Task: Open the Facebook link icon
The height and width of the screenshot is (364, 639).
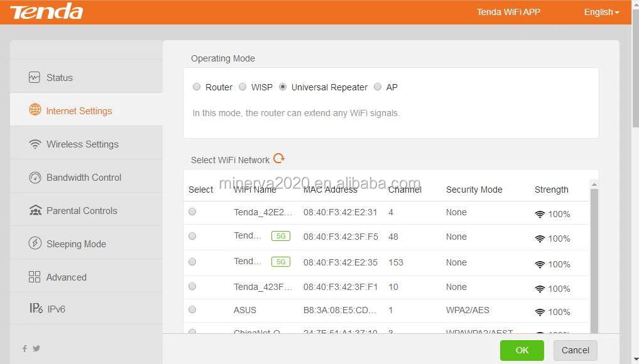Action: pos(25,348)
